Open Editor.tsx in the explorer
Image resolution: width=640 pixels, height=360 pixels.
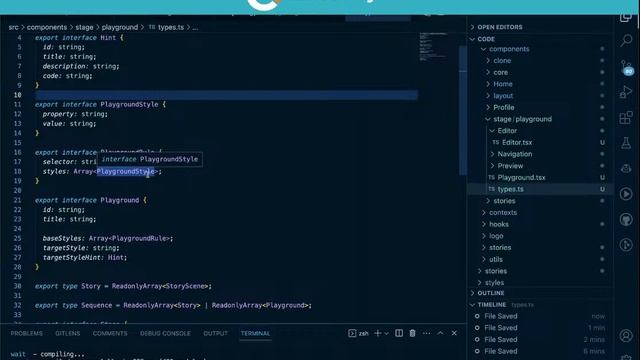[517, 142]
